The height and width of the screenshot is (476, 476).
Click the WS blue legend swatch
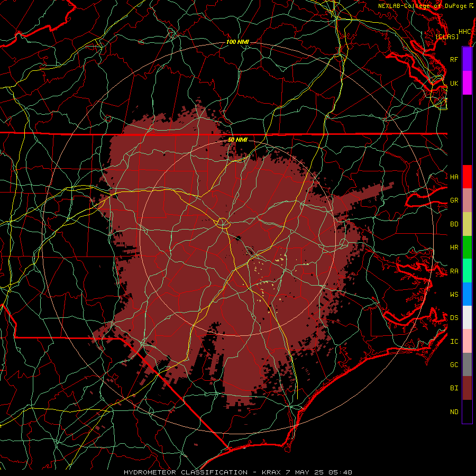tap(467, 294)
